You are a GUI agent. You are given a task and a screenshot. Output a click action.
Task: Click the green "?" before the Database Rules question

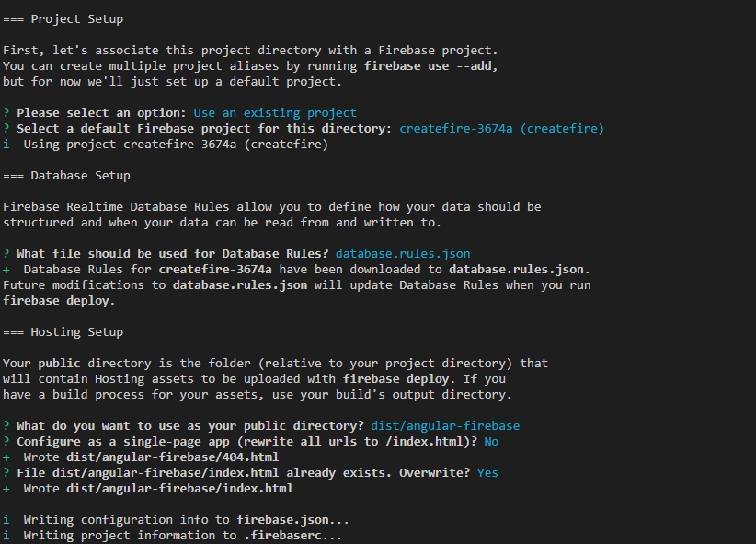[6, 254]
